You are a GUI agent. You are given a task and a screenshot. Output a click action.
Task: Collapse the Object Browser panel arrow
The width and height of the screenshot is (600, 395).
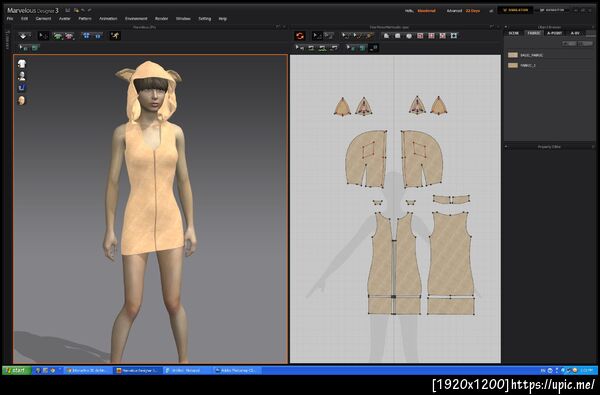tap(506, 27)
